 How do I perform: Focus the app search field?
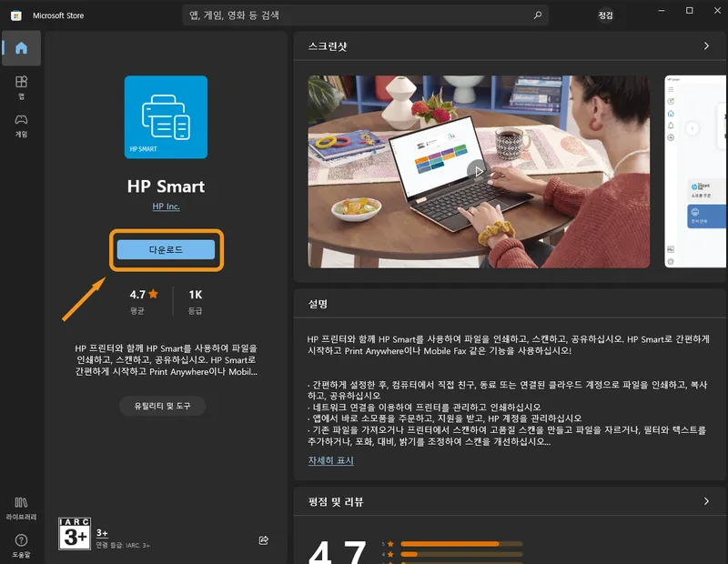(x=365, y=15)
